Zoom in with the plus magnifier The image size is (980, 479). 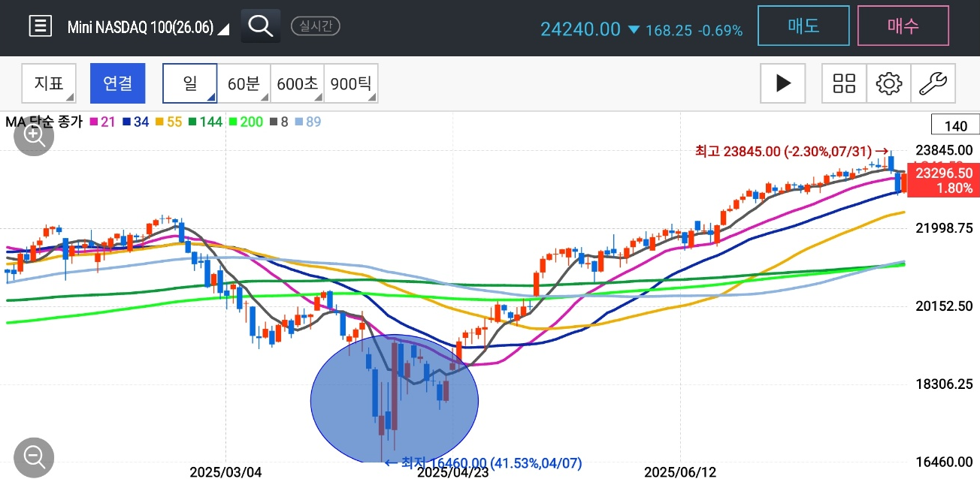[x=35, y=136]
